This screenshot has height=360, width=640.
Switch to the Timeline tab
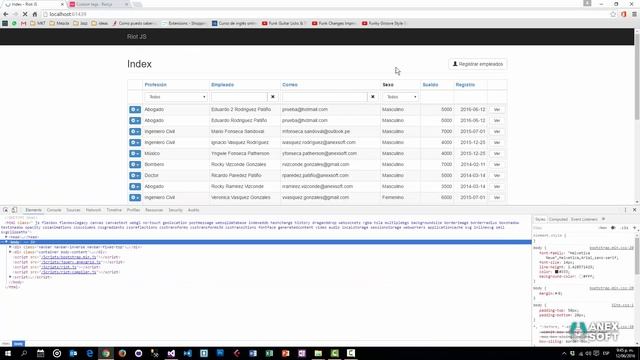click(114, 210)
